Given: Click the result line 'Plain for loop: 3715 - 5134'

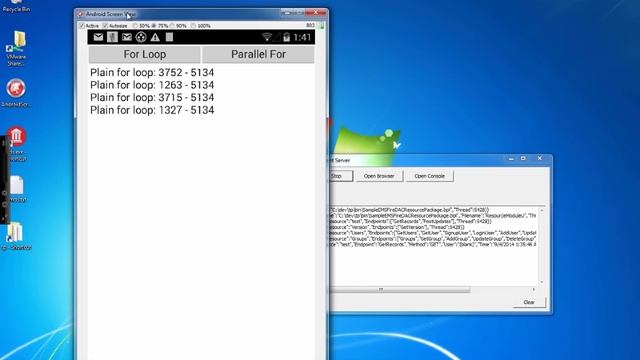Looking at the screenshot, I should point(152,98).
